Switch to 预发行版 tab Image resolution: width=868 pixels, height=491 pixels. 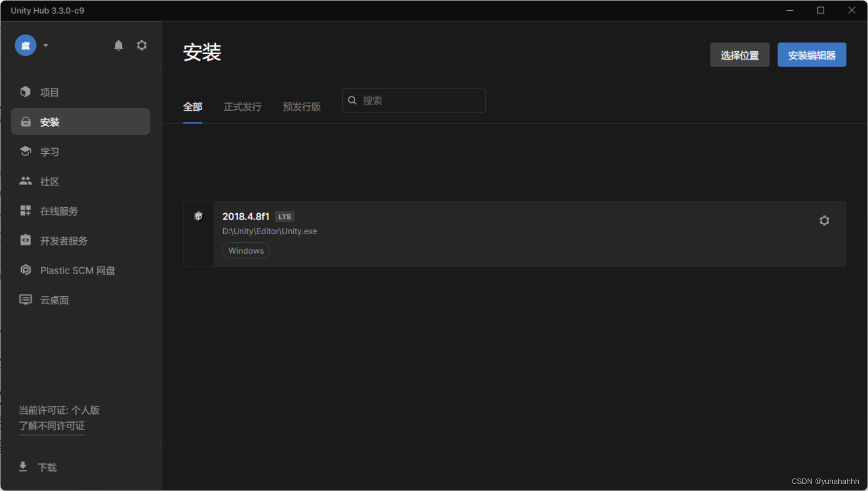302,107
